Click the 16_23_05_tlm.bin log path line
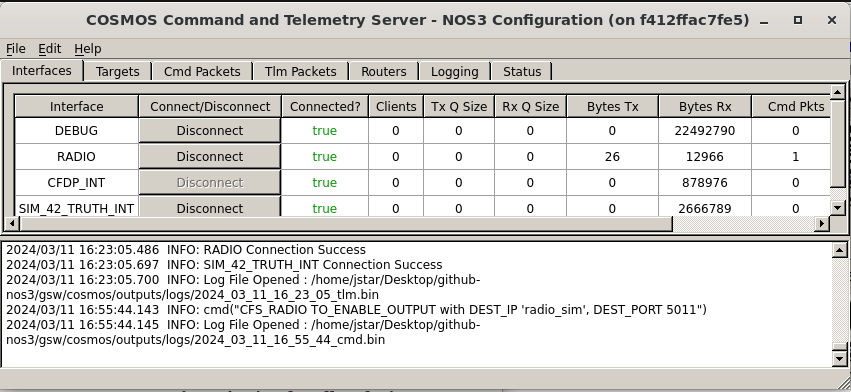 (193, 295)
